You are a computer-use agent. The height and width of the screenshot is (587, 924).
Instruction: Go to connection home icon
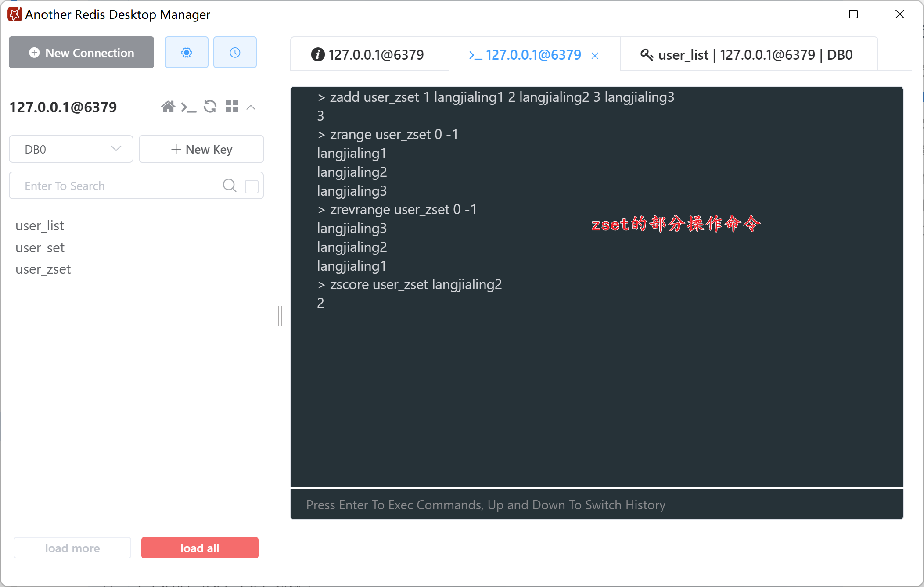pyautogui.click(x=168, y=107)
